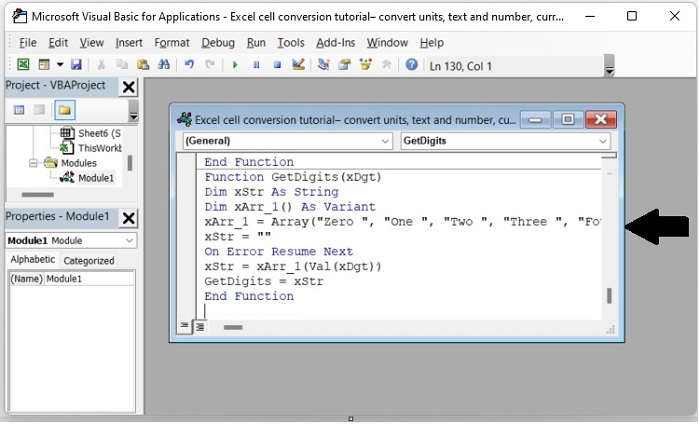Click the View Code icon in Project panel
The height and width of the screenshot is (424, 700).
click(x=19, y=110)
